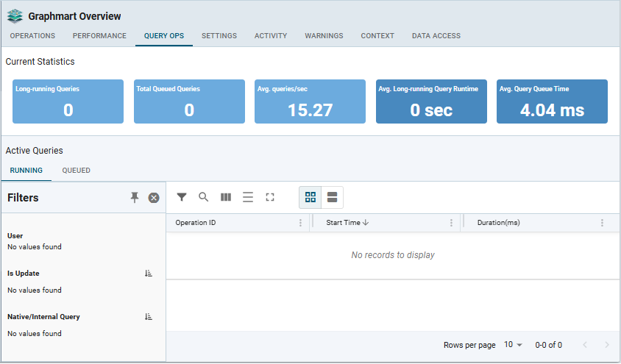Close the Filters panel
Screen dimensions: 621x364
tap(154, 198)
